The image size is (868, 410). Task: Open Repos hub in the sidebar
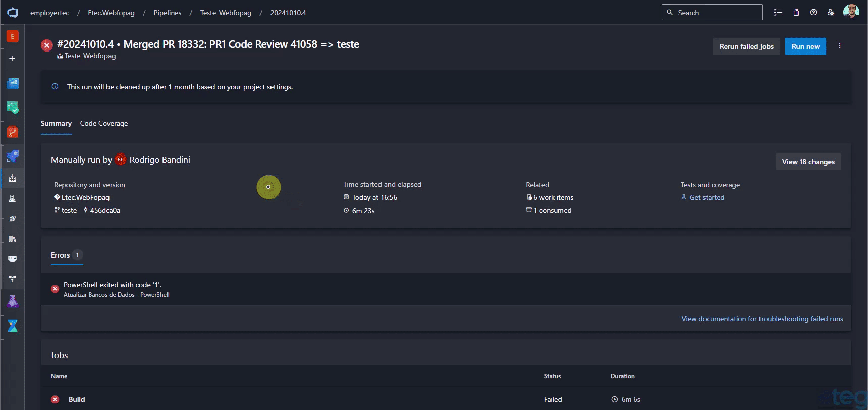tap(13, 132)
